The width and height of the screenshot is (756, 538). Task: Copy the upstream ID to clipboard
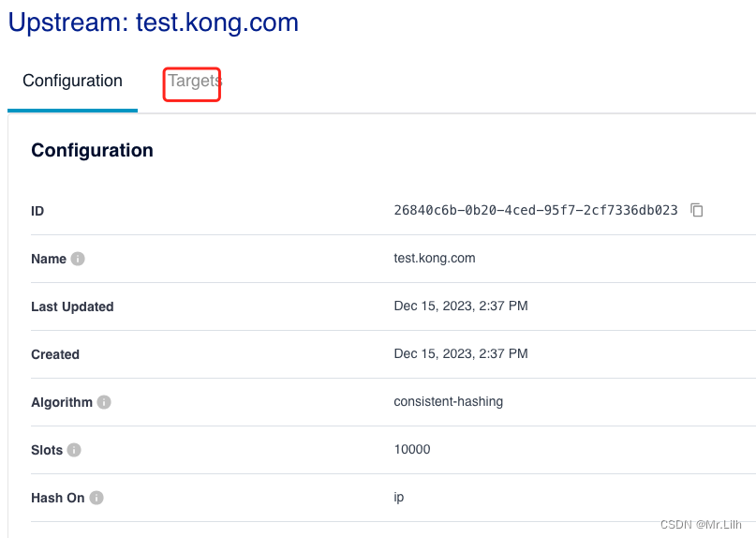pyautogui.click(x=697, y=210)
